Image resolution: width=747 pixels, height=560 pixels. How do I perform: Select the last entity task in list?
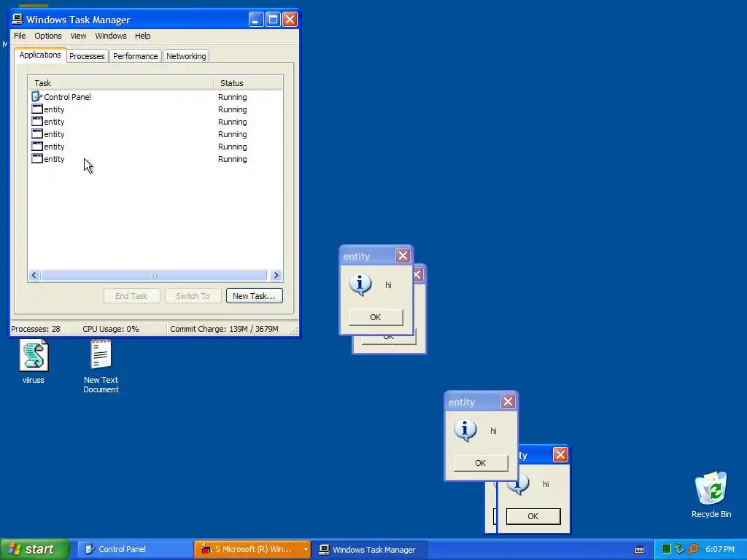[x=155, y=159]
